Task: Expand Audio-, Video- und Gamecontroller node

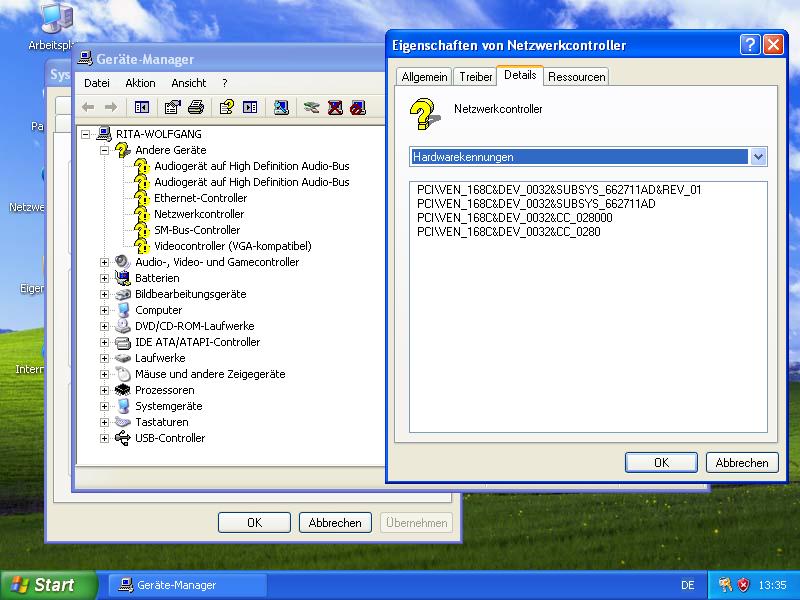Action: click(105, 262)
